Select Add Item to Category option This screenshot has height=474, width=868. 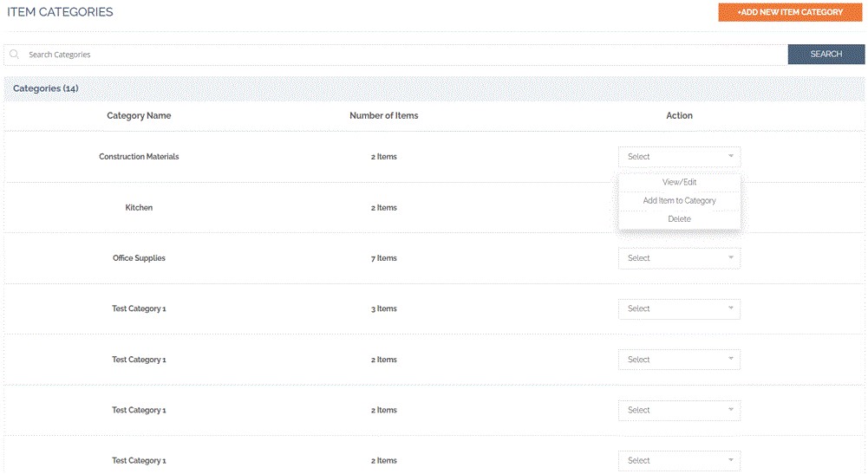coord(679,200)
